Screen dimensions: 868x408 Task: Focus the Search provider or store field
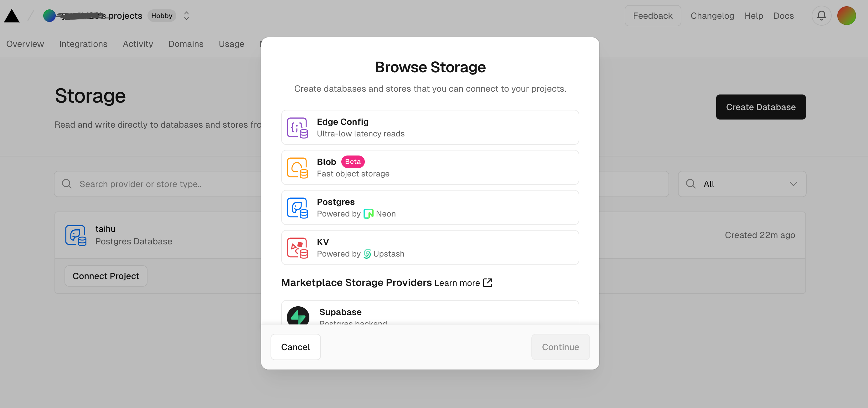point(162,184)
